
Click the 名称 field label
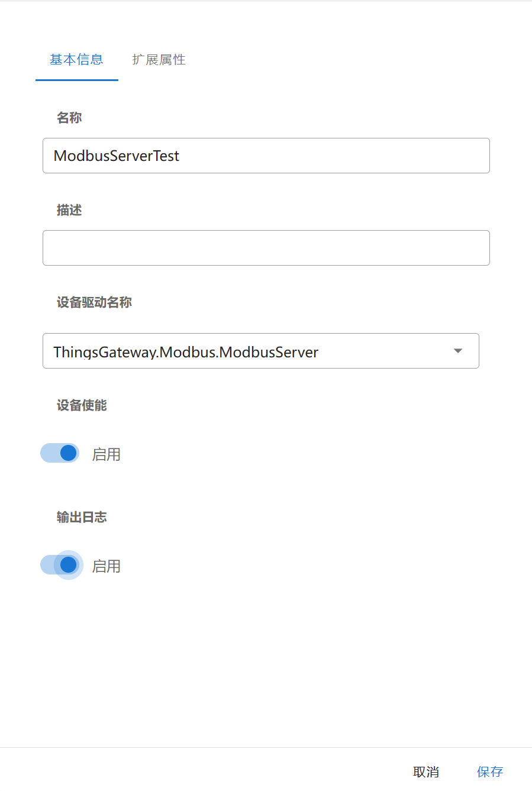pyautogui.click(x=69, y=118)
